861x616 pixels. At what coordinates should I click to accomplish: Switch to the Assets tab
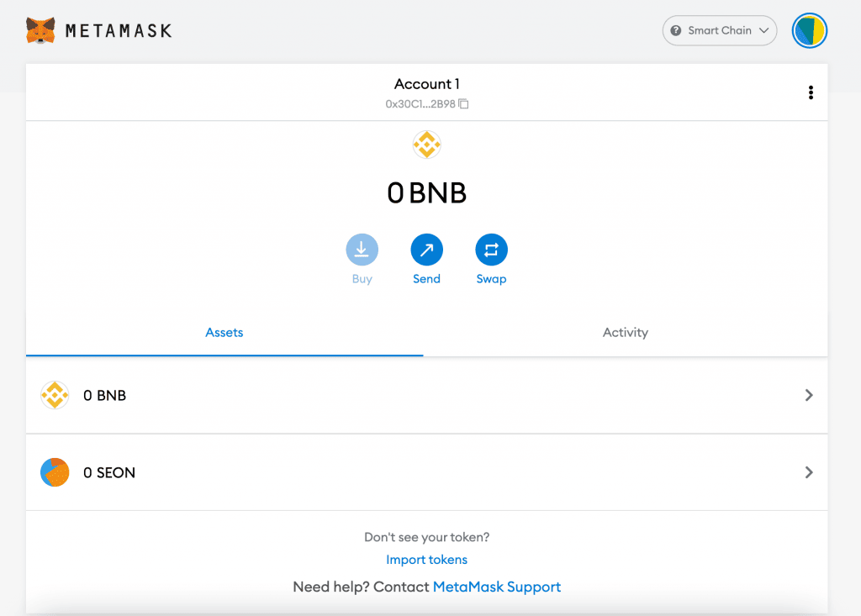(x=224, y=332)
